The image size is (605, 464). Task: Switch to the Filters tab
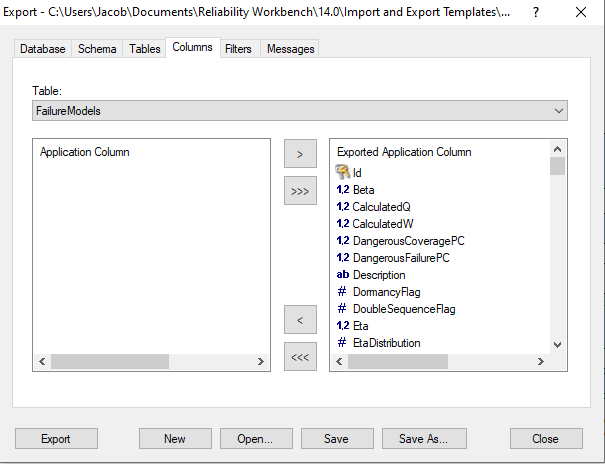tap(238, 49)
